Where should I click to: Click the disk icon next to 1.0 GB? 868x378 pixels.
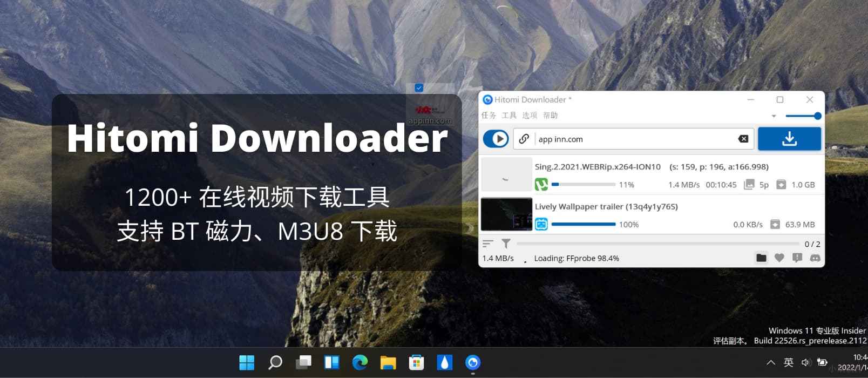coord(781,185)
